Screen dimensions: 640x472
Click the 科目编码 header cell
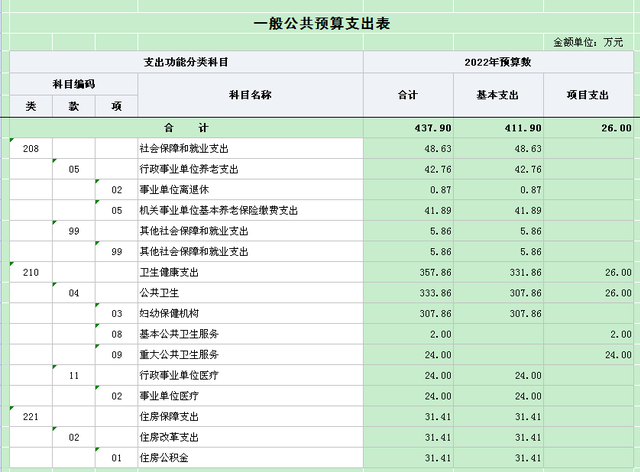pos(74,84)
